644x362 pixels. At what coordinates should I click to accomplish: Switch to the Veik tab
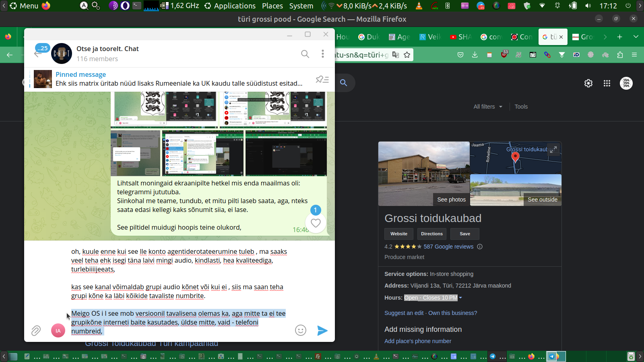point(430,37)
